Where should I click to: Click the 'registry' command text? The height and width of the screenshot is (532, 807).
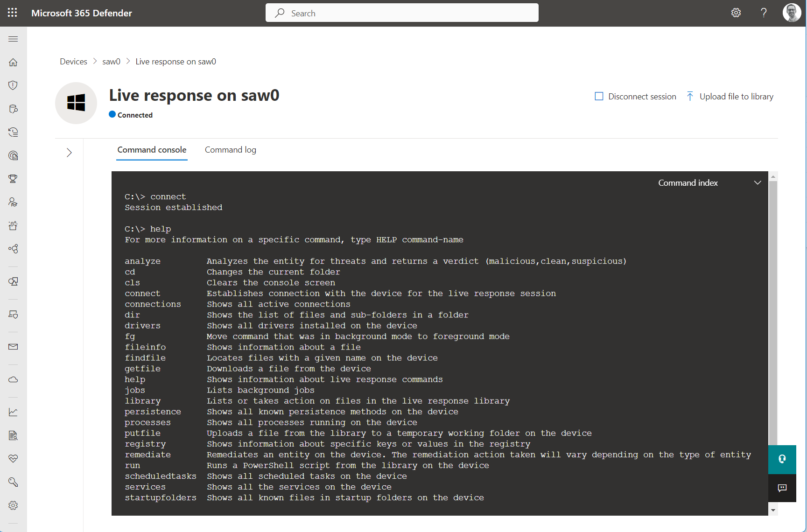point(145,444)
